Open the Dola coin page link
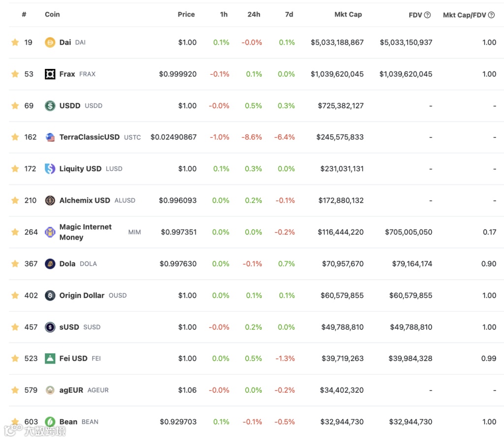504x440 pixels. (x=67, y=264)
